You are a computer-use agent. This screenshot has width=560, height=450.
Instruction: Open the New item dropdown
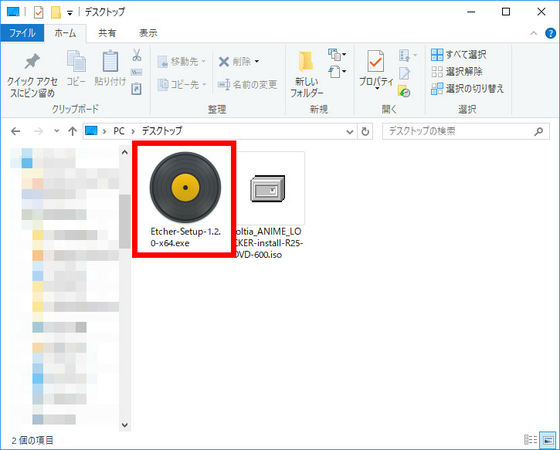337,55
